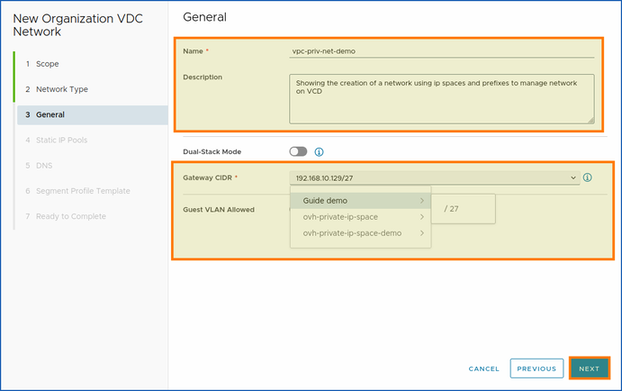This screenshot has width=622, height=391.
Task: Cancel the network creation wizard
Action: click(484, 369)
